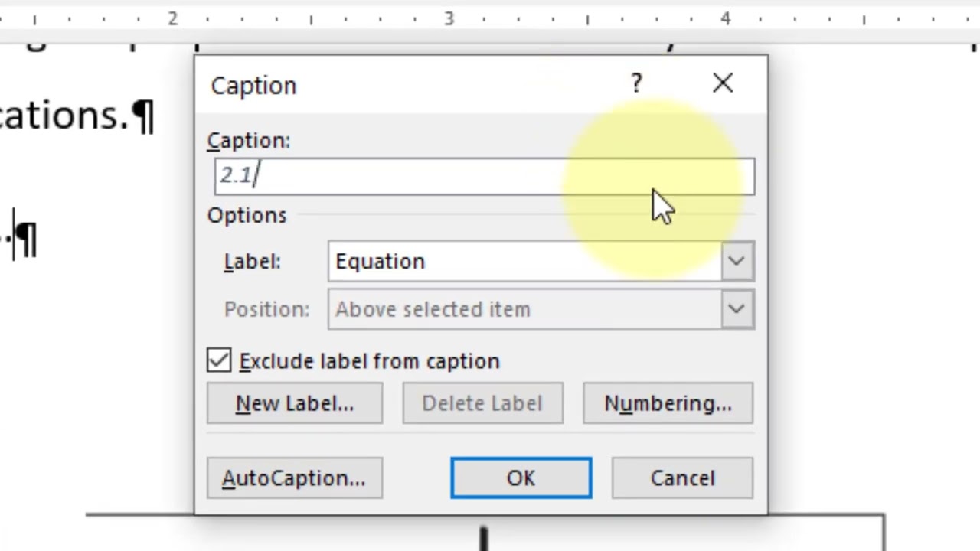This screenshot has height=551, width=980.
Task: Open the Caption dialog help question mark
Action: click(x=636, y=84)
